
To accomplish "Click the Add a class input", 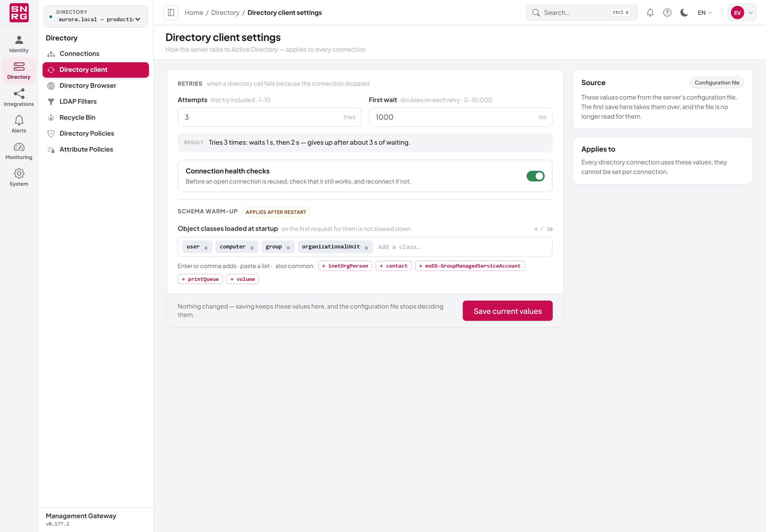I will 462,247.
